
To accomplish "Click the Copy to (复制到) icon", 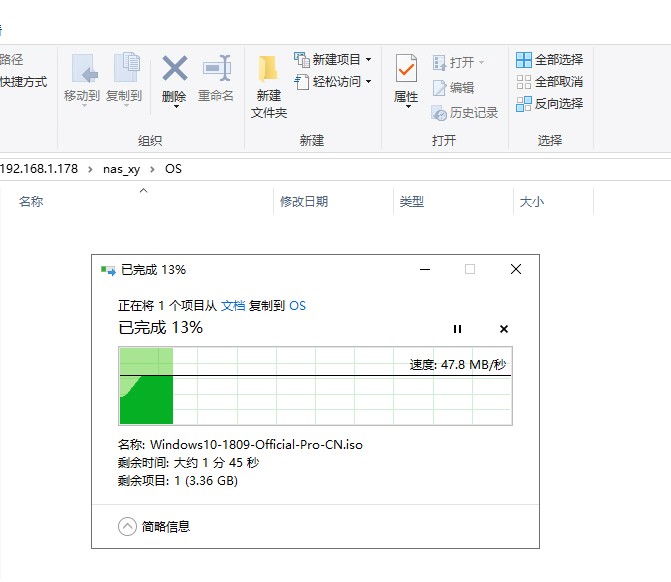I will [124, 72].
